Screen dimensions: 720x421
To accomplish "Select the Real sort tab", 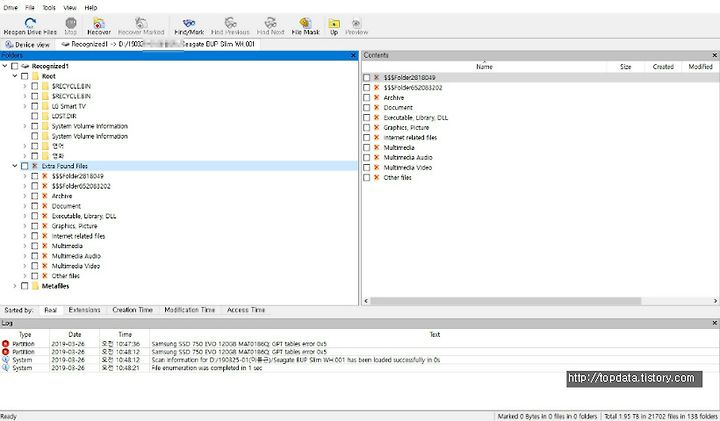I will pos(51,310).
